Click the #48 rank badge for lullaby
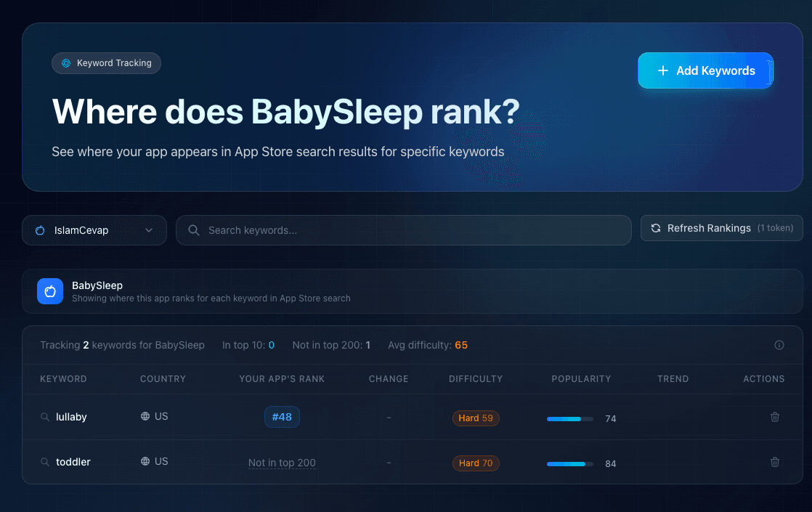 282,417
